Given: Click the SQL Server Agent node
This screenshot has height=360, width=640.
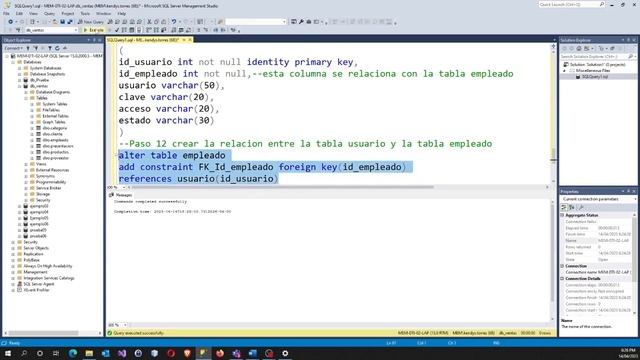Looking at the screenshot, I should click(38, 284).
